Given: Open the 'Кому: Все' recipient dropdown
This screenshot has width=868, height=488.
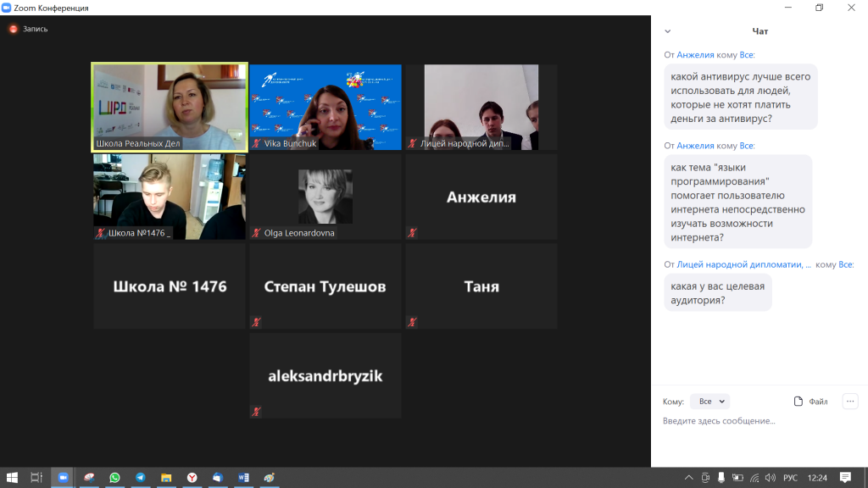Looking at the screenshot, I should tap(709, 402).
